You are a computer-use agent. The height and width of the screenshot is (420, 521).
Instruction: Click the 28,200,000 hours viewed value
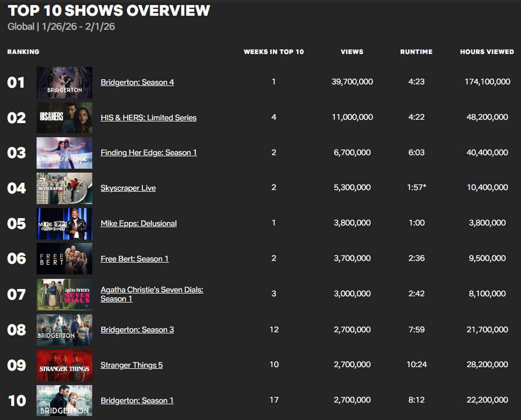(x=487, y=364)
